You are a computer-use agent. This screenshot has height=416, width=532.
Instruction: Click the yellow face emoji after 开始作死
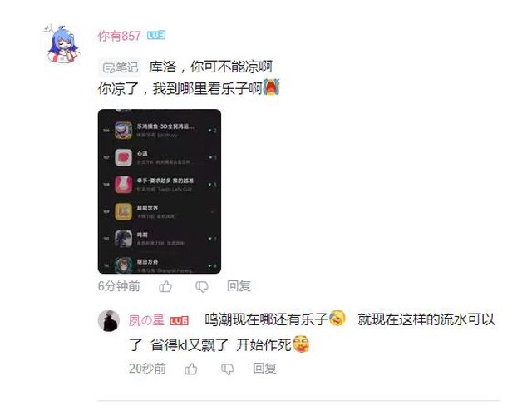301,344
